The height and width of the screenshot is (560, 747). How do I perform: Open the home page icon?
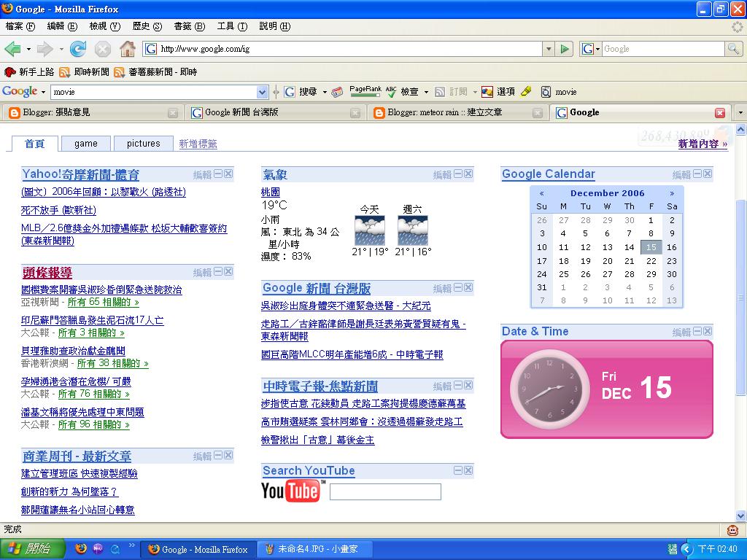tap(127, 49)
